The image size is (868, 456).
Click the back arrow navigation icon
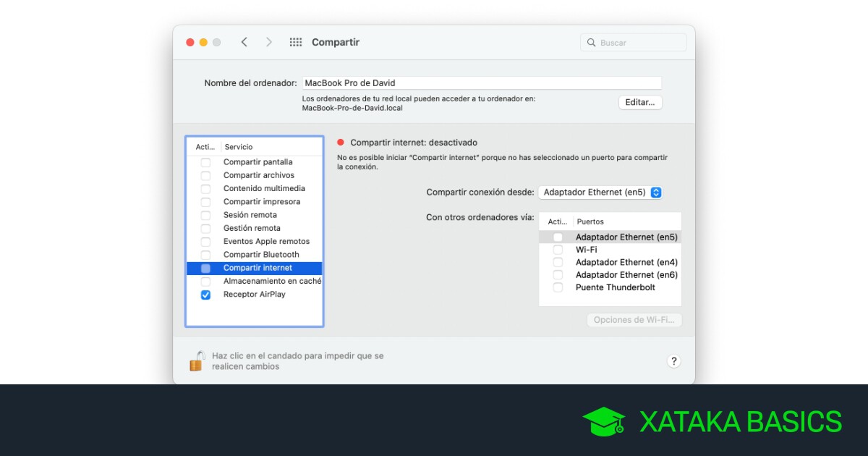[244, 42]
